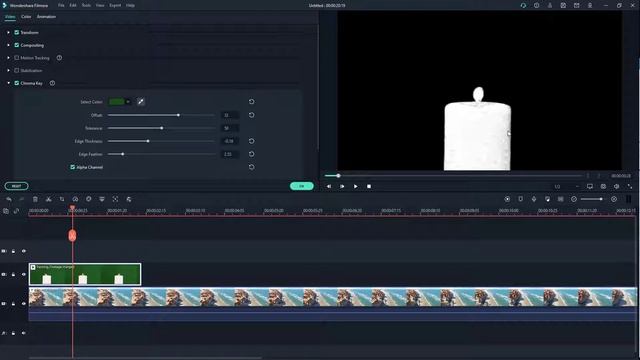The image size is (640, 360).
Task: Click the zoom out timeline icon
Action: coord(574,199)
